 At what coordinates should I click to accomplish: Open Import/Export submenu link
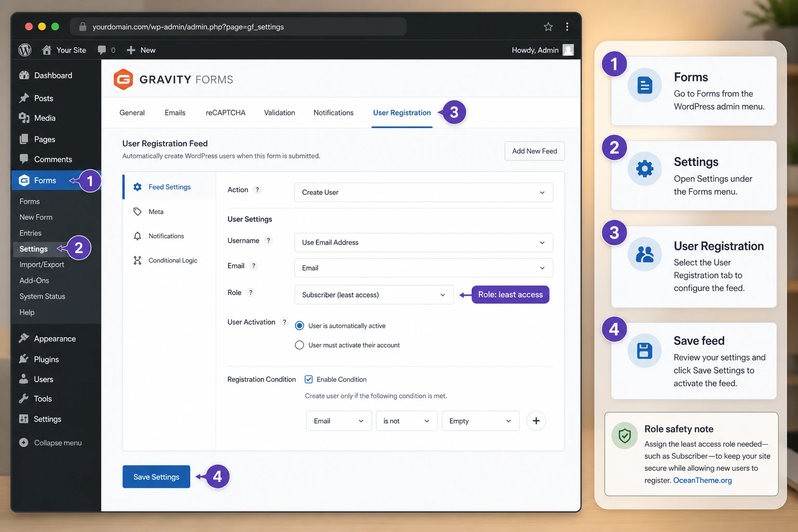coord(42,264)
